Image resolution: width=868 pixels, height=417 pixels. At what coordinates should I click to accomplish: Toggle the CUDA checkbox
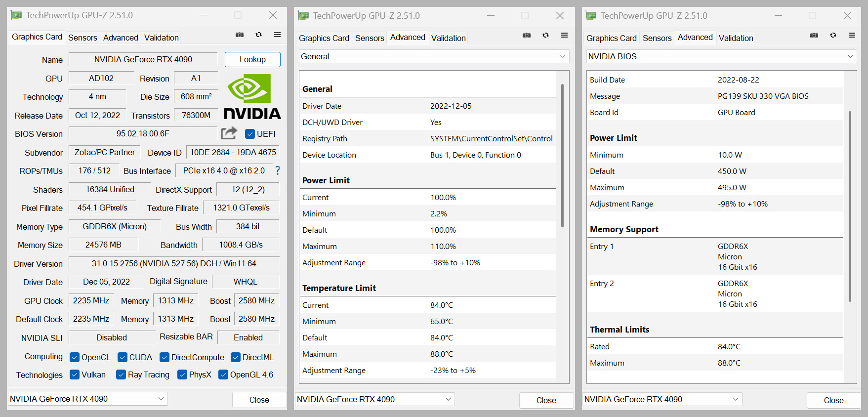[123, 357]
